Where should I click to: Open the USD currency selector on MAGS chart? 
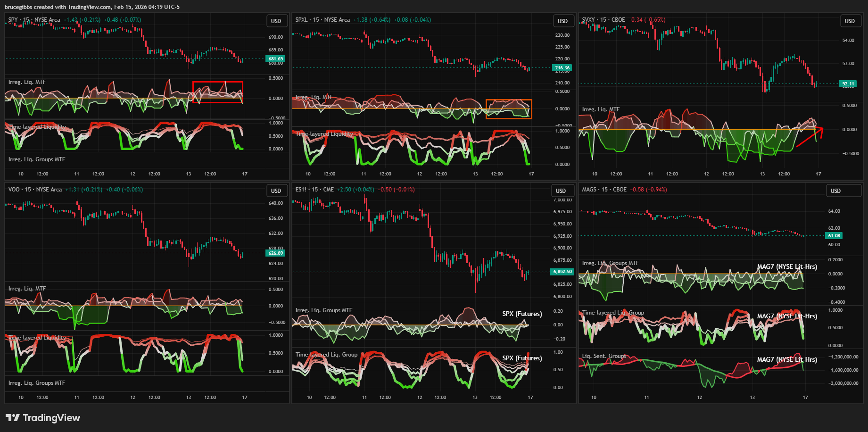835,191
